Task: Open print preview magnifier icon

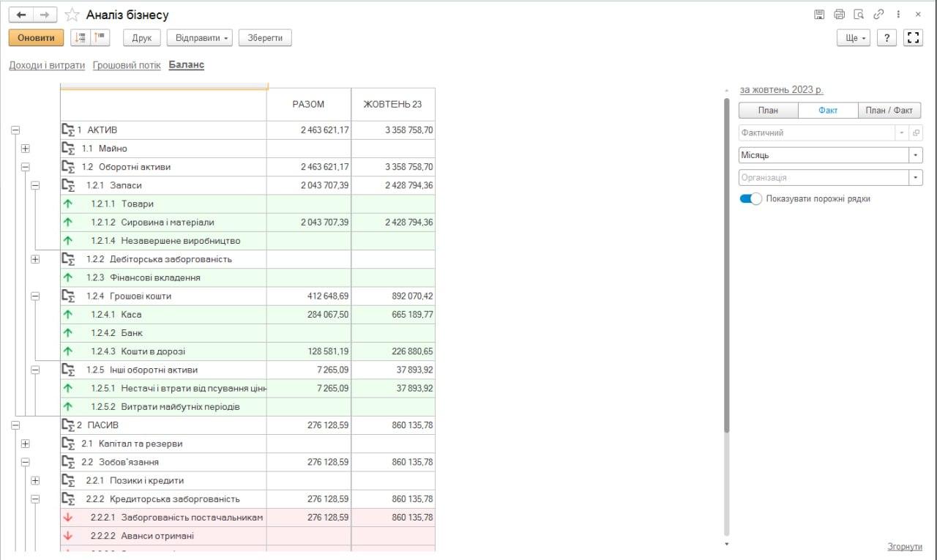Action: point(859,14)
